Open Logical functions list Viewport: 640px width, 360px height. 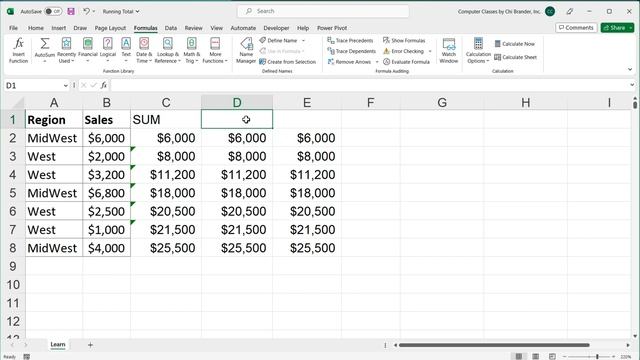coord(108,50)
